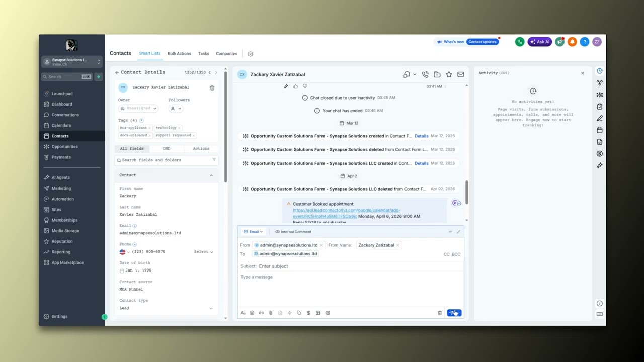The height and width of the screenshot is (362, 644).
Task: Discard email draft with trash icon
Action: pos(440,313)
